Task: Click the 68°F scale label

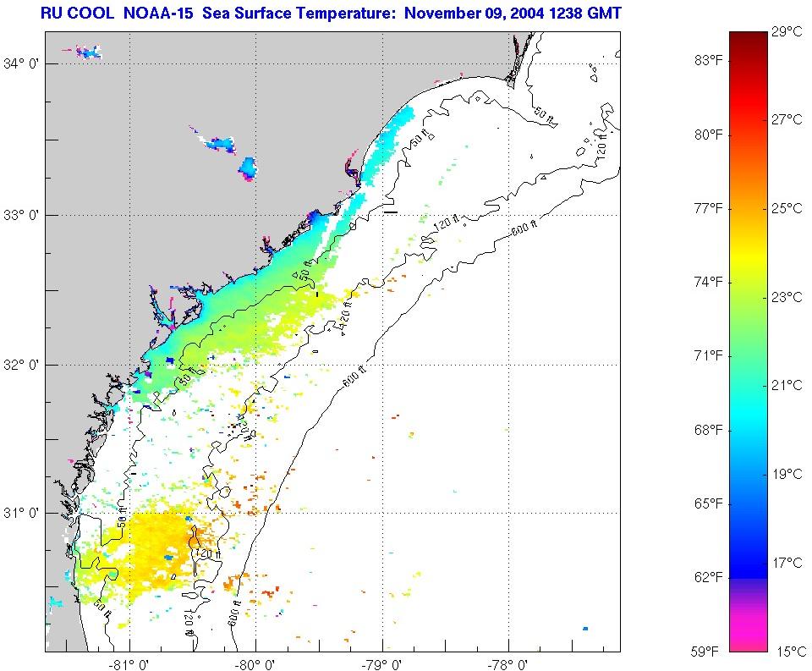Action: (x=709, y=430)
